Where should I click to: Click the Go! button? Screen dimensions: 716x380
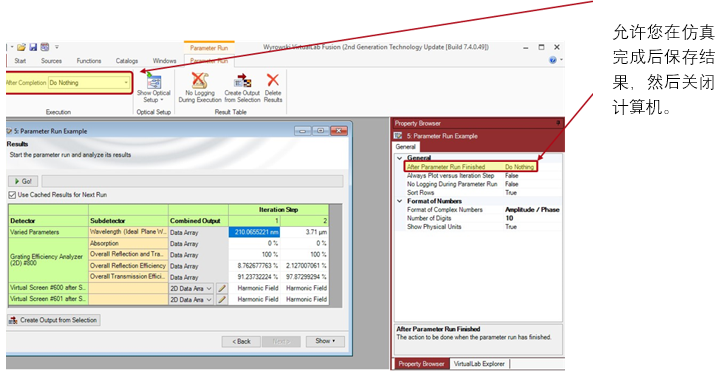23,181
